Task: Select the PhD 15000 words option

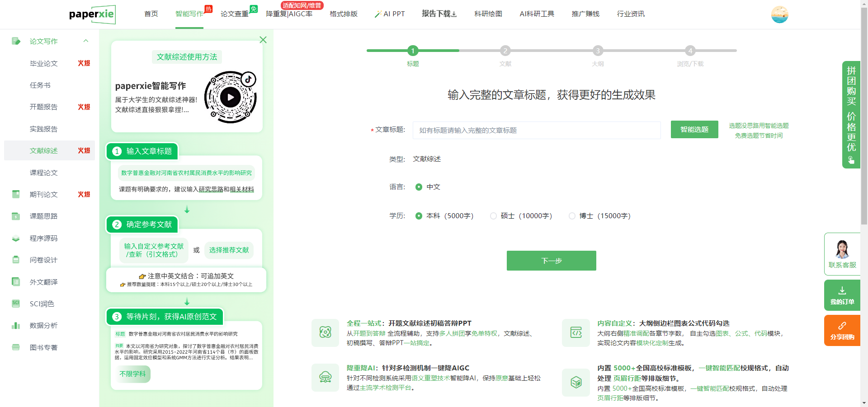Action: click(572, 216)
